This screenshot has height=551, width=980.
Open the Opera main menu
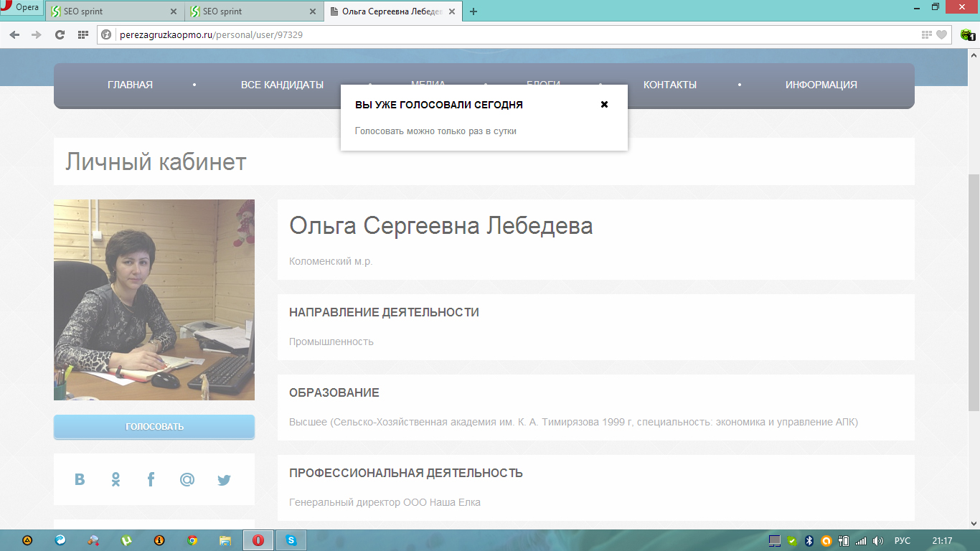pos(22,8)
